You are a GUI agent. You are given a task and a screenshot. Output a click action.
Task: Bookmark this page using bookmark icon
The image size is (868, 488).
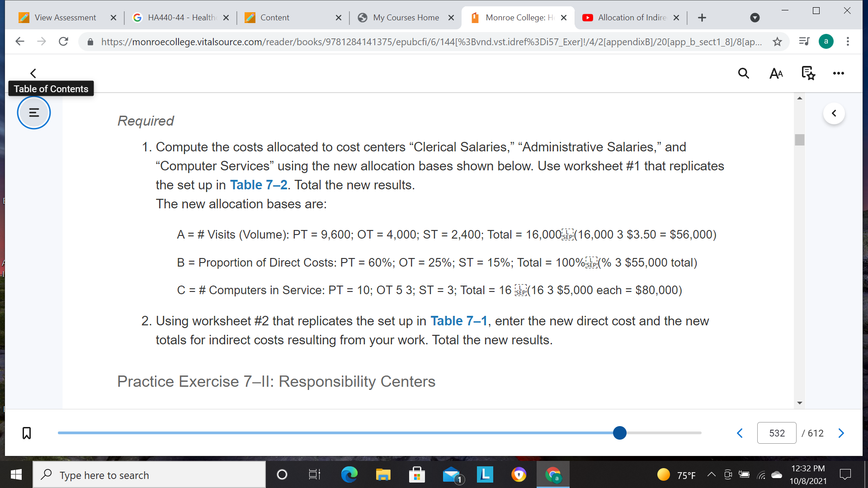coord(27,433)
